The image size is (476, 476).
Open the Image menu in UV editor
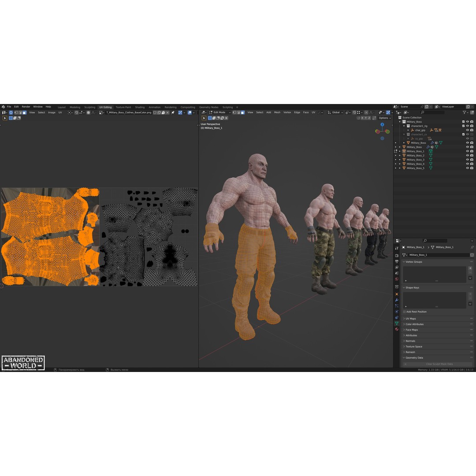point(52,112)
